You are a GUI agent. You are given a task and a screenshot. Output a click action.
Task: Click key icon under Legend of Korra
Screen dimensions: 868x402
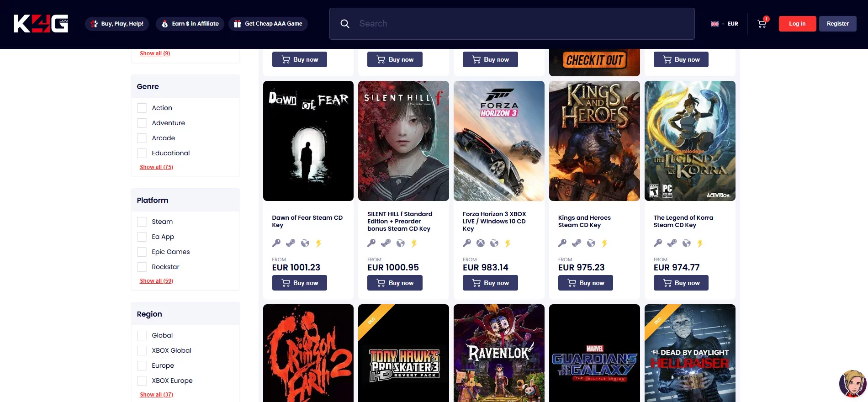coord(658,243)
